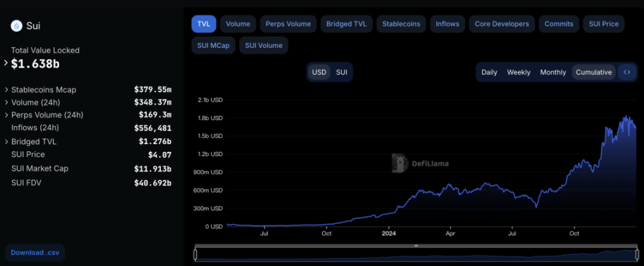Click the Sui chain logo icon
This screenshot has width=644, height=266.
coord(17,26)
